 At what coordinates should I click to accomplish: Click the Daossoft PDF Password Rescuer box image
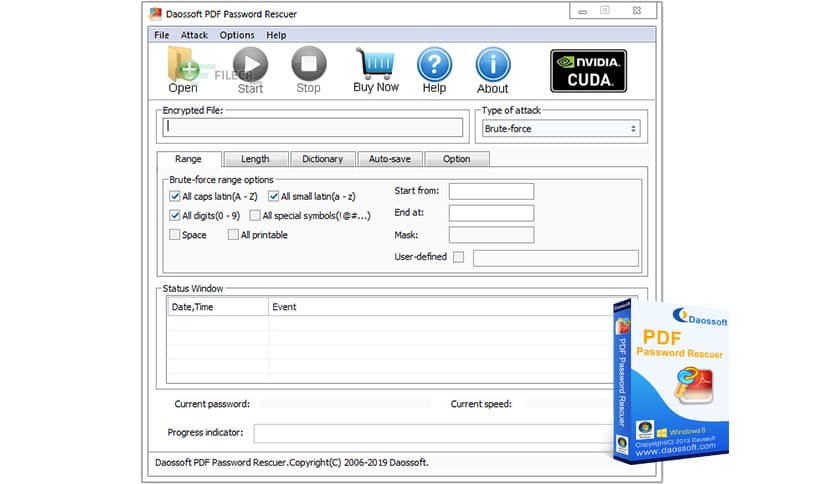[671, 381]
